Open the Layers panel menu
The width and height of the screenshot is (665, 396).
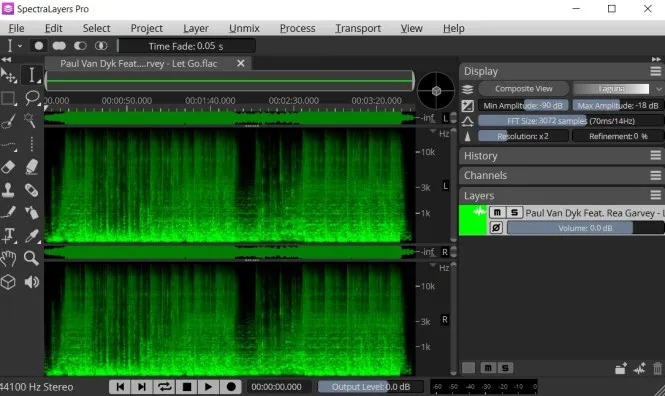coord(656,195)
